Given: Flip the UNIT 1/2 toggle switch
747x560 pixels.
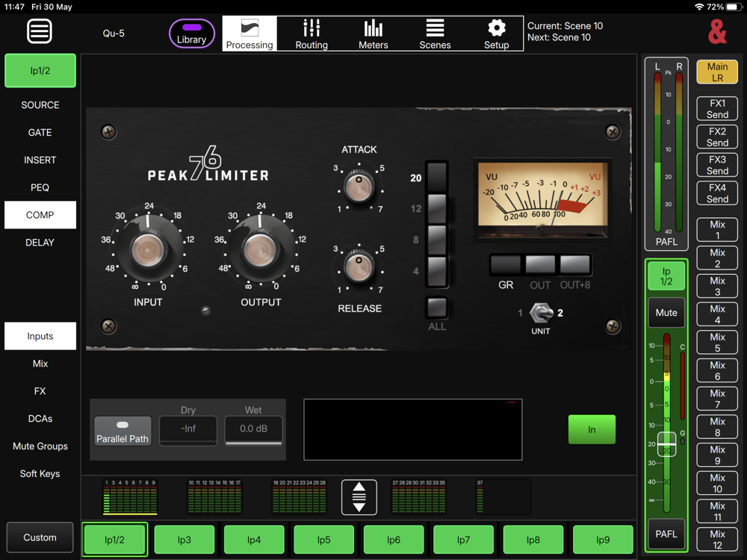Looking at the screenshot, I should pyautogui.click(x=541, y=313).
